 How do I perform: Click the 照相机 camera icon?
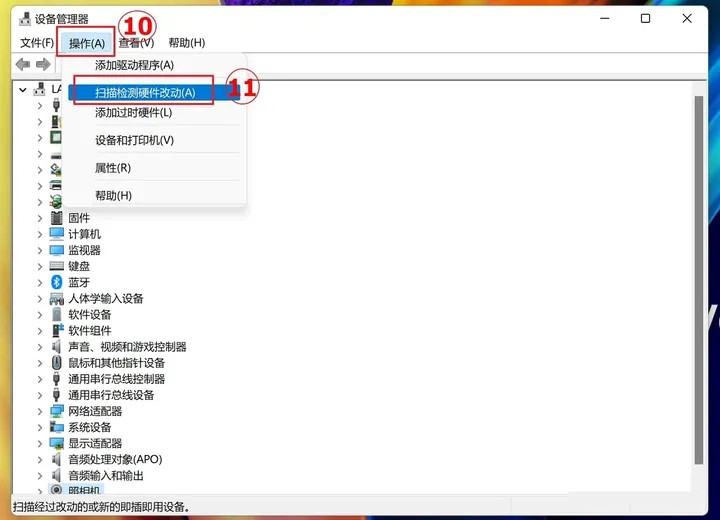tap(56, 490)
